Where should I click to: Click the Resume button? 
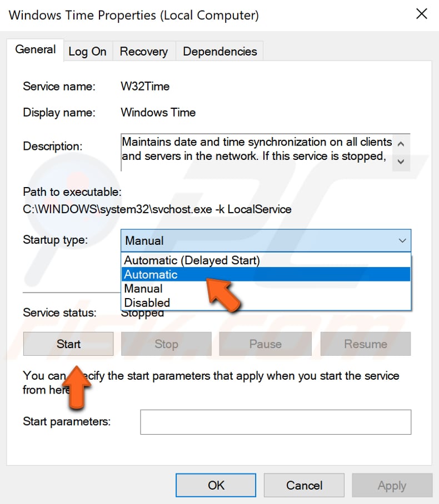[x=365, y=344]
